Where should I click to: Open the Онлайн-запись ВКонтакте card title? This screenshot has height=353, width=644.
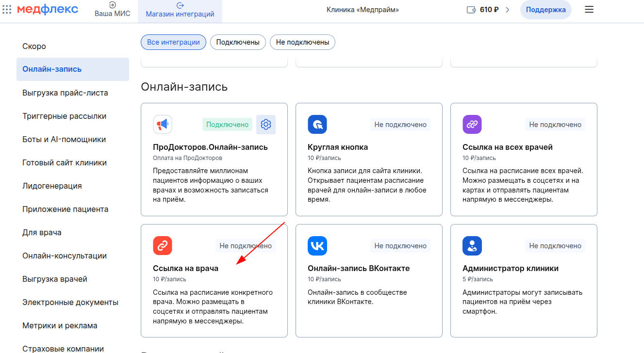(x=359, y=268)
